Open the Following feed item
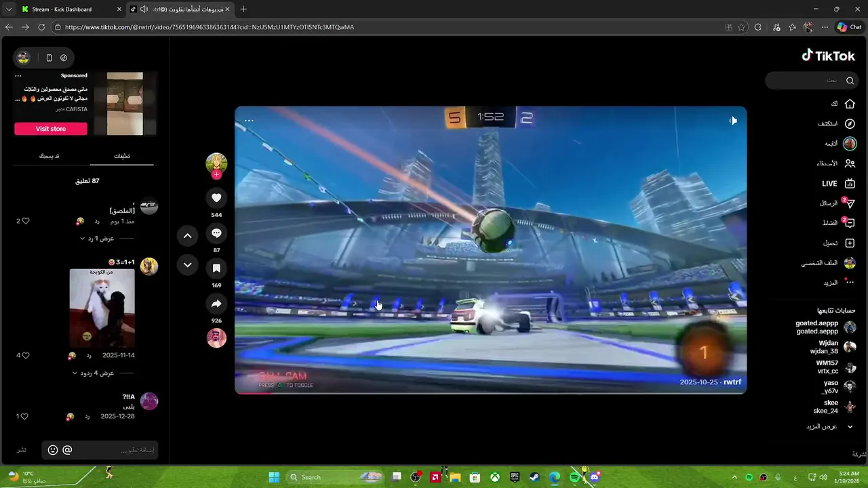This screenshot has height=488, width=868. point(840,144)
